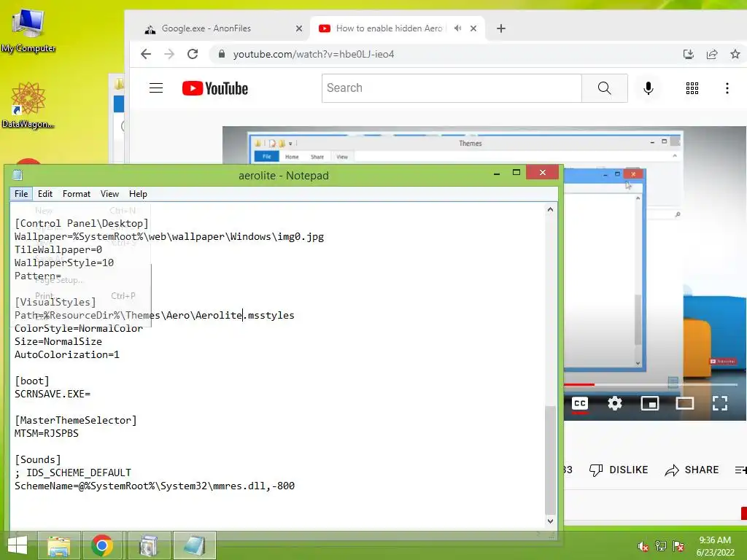This screenshot has width=747, height=560.
Task: Open the View menu in Notepad
Action: 109,194
